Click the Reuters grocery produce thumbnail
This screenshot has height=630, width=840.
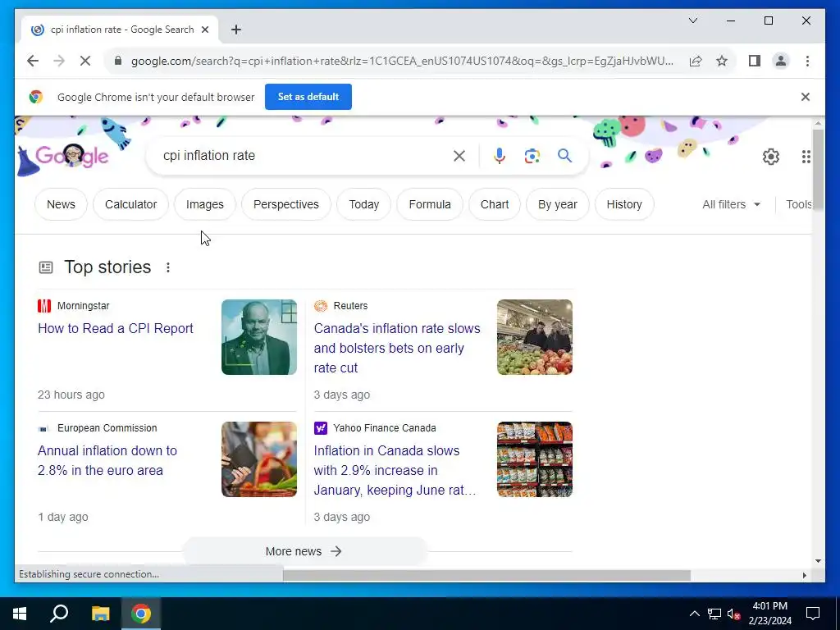[x=535, y=337]
